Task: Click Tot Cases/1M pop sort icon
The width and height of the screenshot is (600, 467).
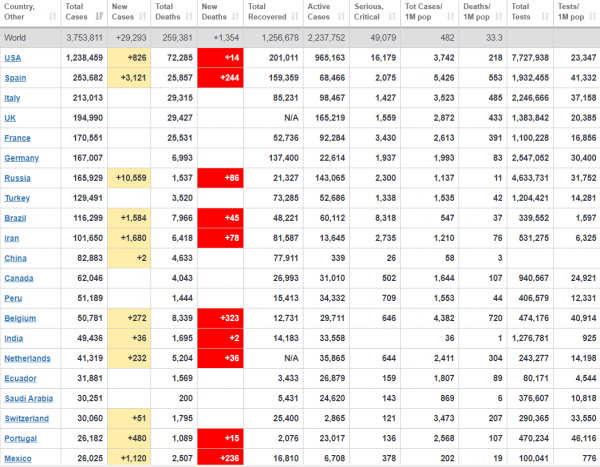Action: (x=451, y=16)
